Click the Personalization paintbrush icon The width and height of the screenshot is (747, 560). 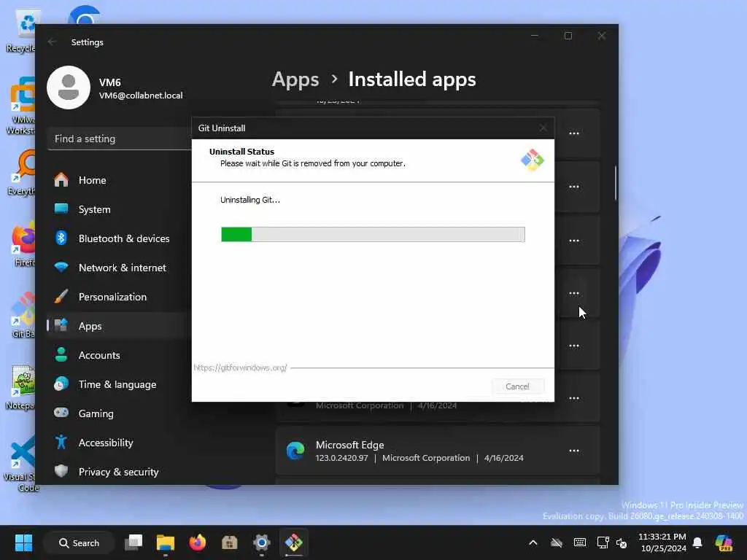[x=61, y=296]
